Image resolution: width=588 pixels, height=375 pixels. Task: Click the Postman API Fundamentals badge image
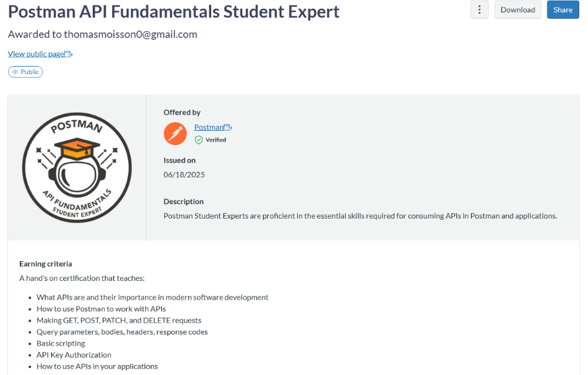pyautogui.click(x=77, y=168)
